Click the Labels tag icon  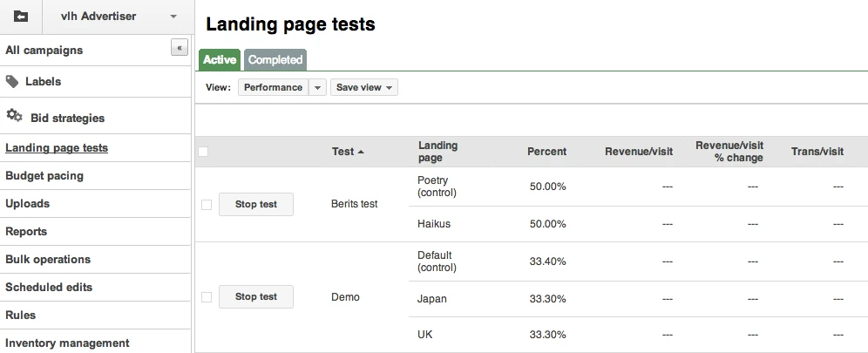coord(12,81)
